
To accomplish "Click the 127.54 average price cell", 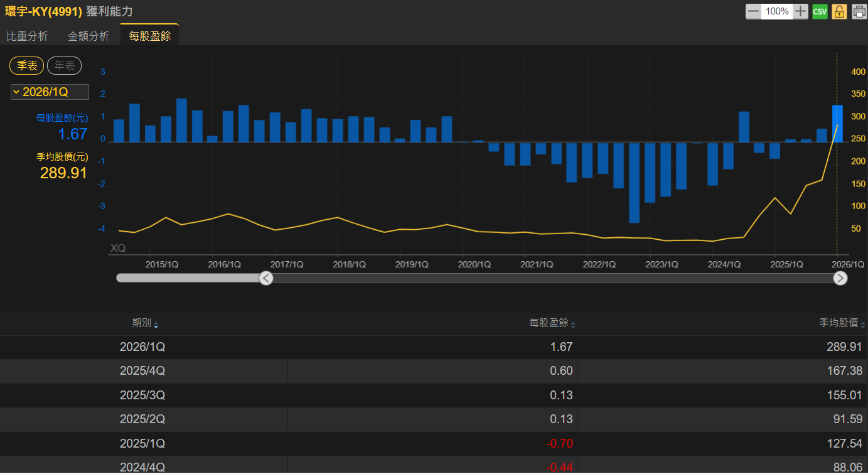I will point(845,443).
